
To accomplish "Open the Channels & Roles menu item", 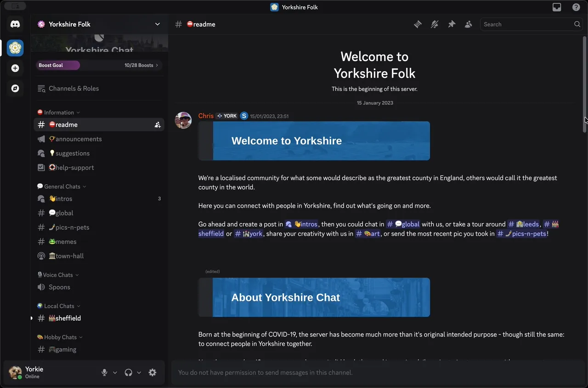I will pyautogui.click(x=73, y=88).
